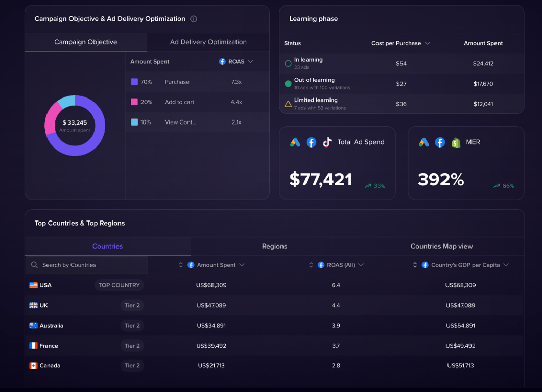
Task: Click the Facebook icon next to ROAS header
Action: pyautogui.click(x=222, y=61)
